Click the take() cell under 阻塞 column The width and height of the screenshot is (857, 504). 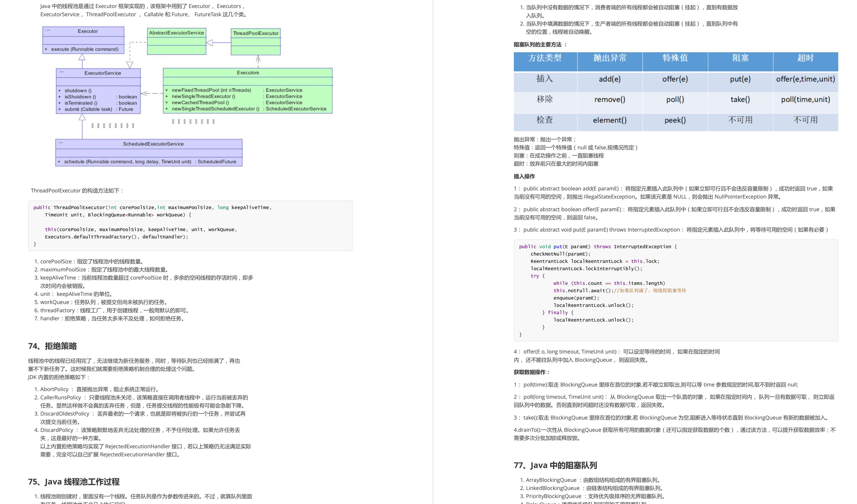tap(740, 100)
